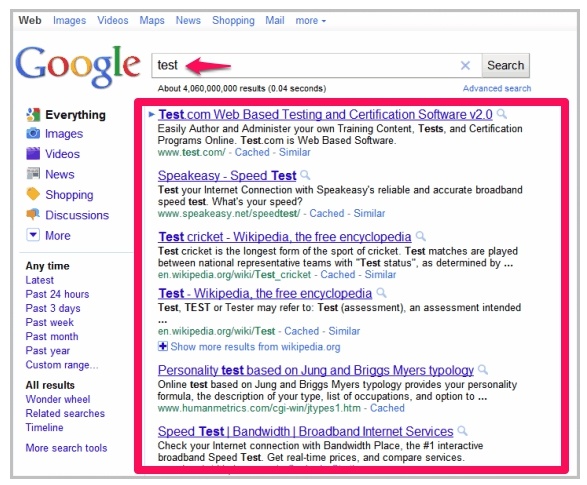This screenshot has height=485, width=587.
Task: Open Cached link for en.wikipedia.org/wiki/Test
Action: tap(302, 331)
